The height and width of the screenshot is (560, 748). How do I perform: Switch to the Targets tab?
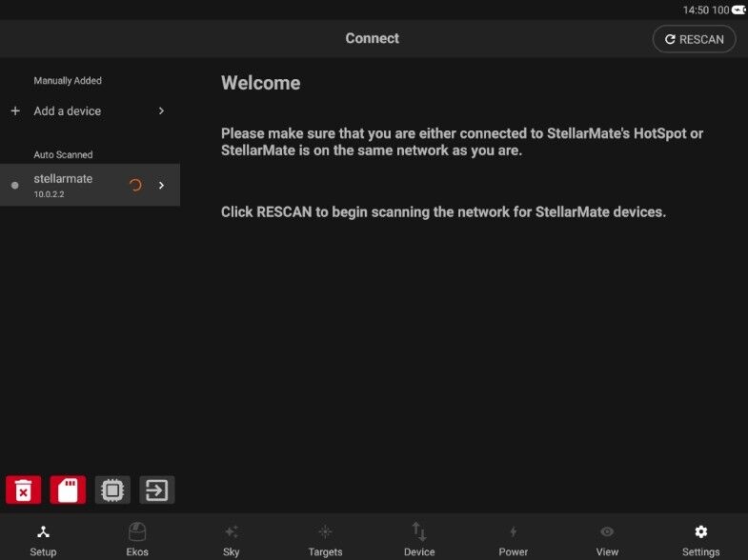point(325,540)
